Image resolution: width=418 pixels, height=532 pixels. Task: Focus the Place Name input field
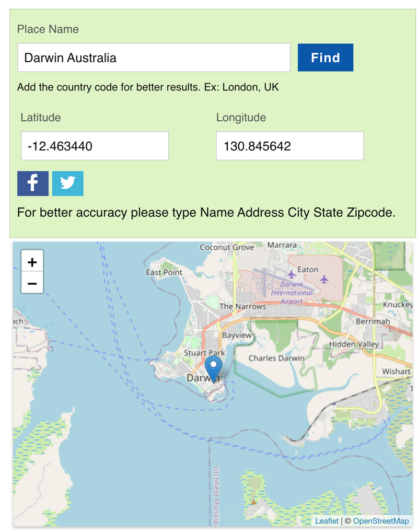[154, 57]
